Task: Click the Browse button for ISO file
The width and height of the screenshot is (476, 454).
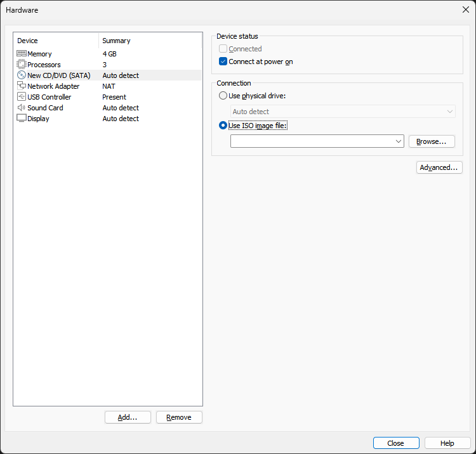Action: point(431,141)
